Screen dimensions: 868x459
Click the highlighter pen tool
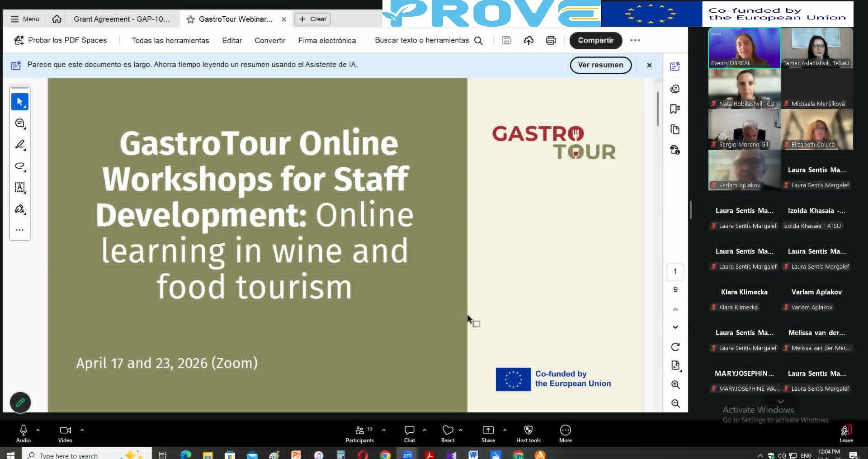tap(19, 144)
